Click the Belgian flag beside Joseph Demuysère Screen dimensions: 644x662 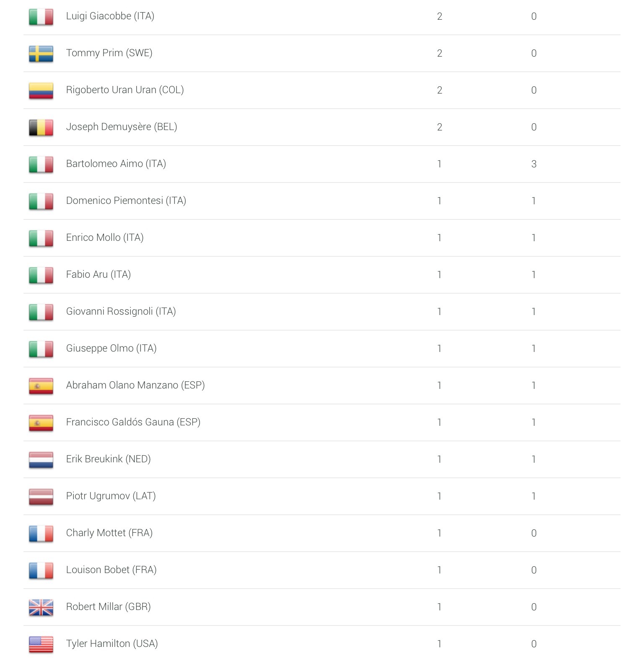click(x=41, y=128)
